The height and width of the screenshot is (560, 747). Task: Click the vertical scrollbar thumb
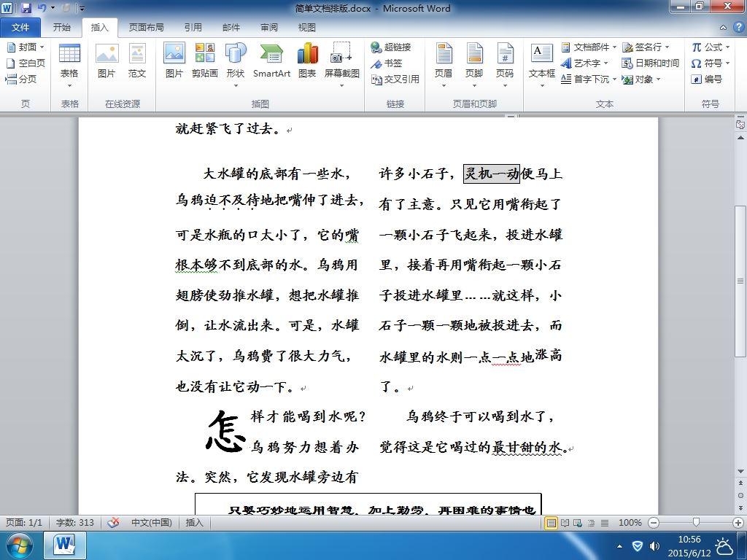(740, 281)
